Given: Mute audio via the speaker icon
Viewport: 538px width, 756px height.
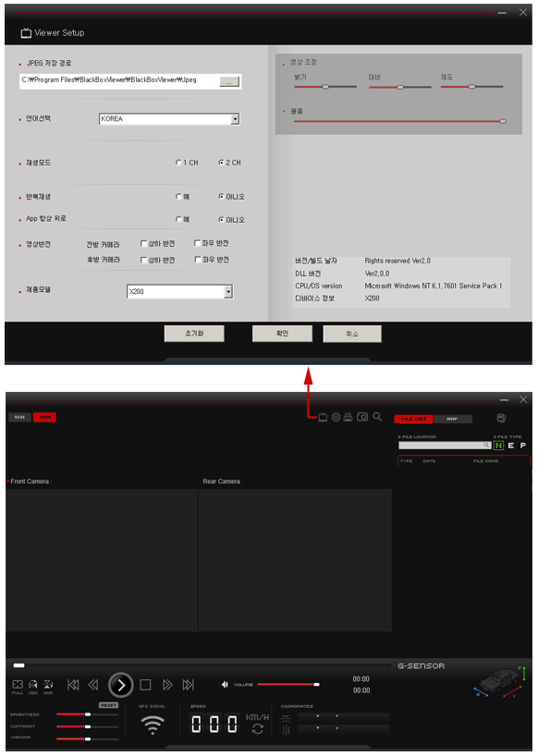Looking at the screenshot, I should (x=225, y=684).
